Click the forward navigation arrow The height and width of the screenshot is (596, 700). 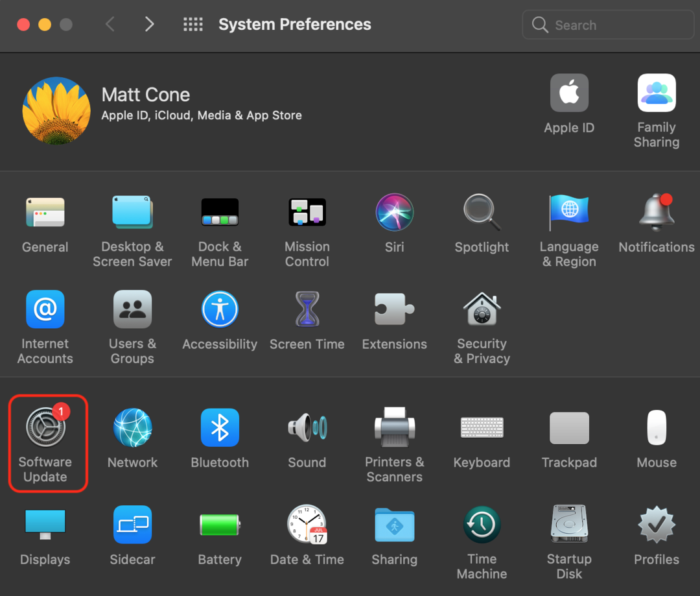coord(150,24)
